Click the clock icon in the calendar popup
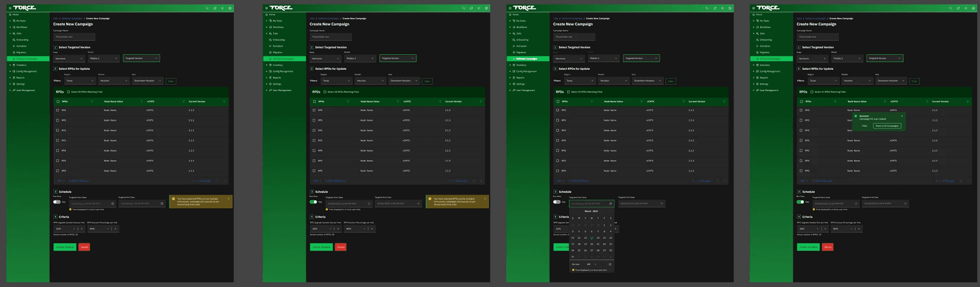The width and height of the screenshot is (980, 287). [x=610, y=264]
